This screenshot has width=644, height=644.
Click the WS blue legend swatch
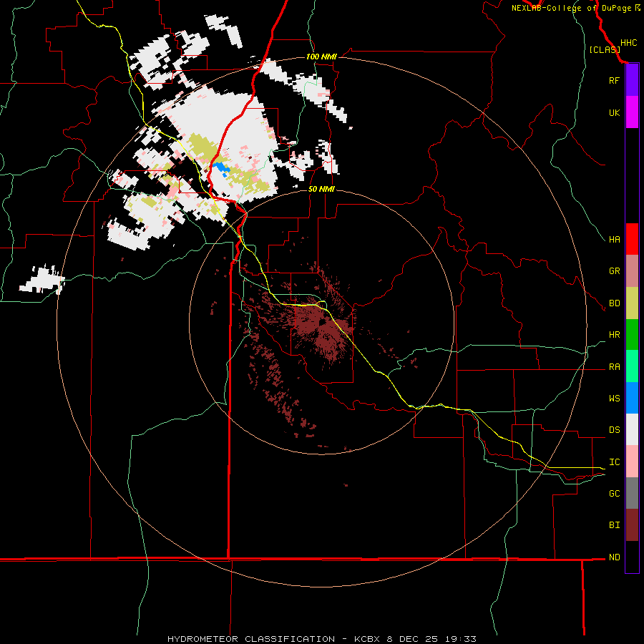(632, 398)
